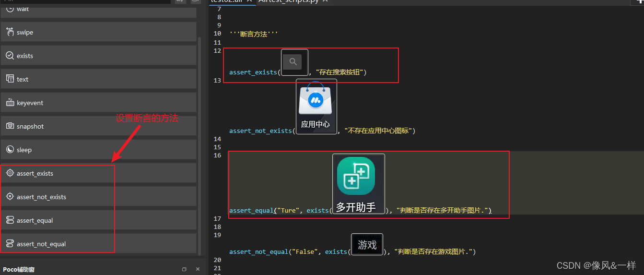Add the assert_equal assertion

click(98, 220)
